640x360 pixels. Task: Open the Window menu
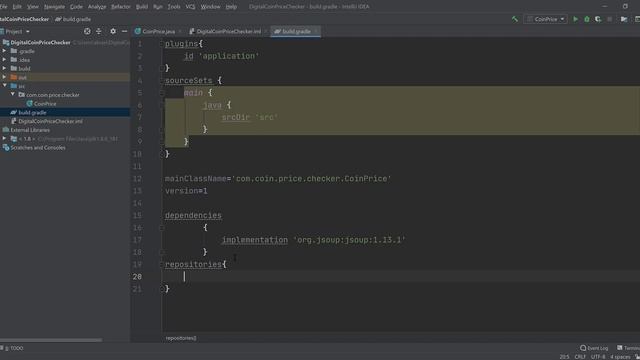[x=211, y=7]
